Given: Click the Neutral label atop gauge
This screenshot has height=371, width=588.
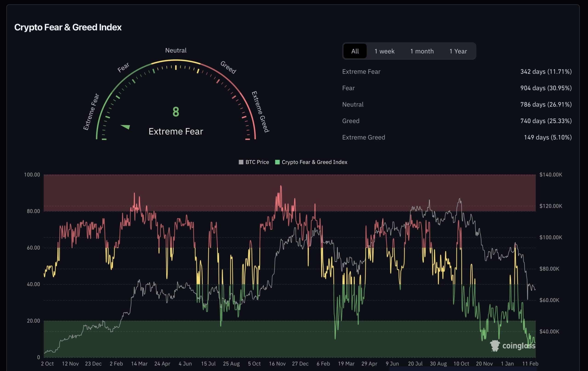Looking at the screenshot, I should click(x=176, y=50).
